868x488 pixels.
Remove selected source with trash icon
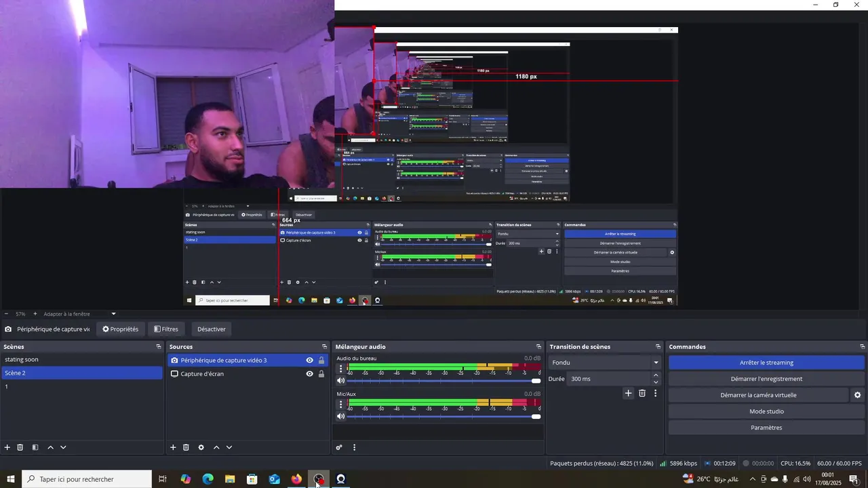tap(186, 447)
